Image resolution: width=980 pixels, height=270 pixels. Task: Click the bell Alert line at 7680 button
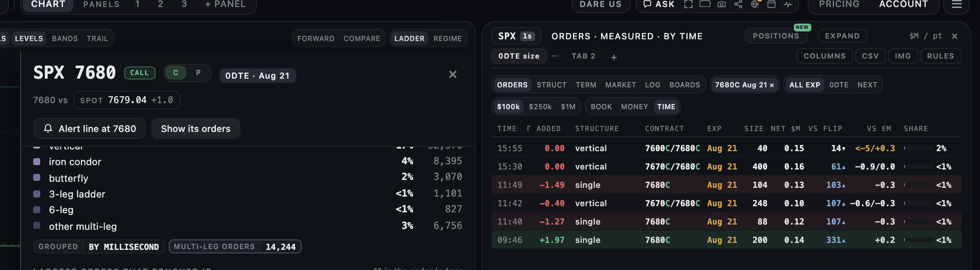[90, 129]
